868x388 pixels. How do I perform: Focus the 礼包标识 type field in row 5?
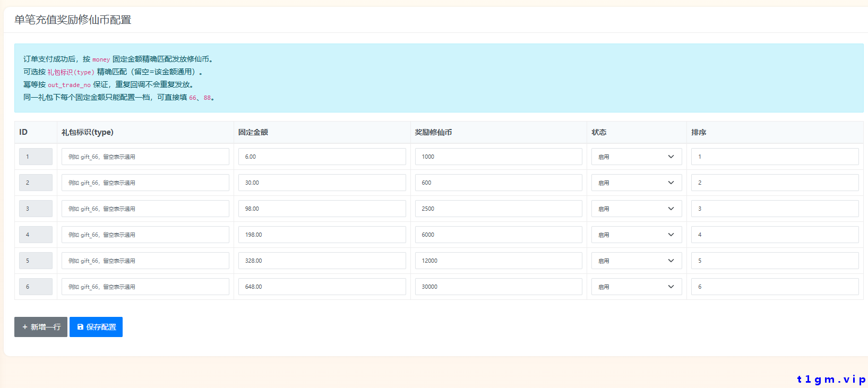point(145,261)
